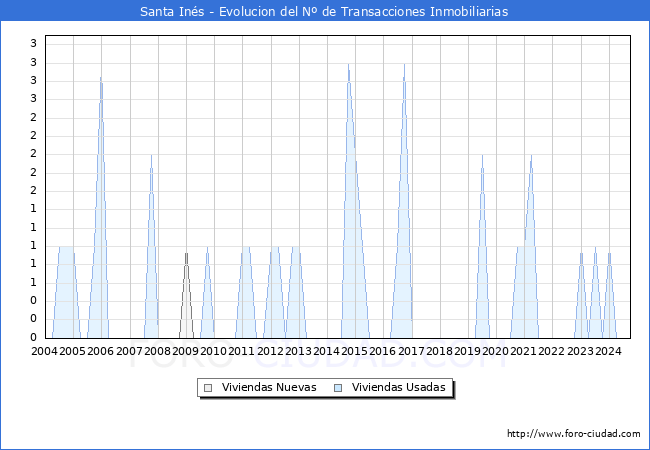The width and height of the screenshot is (650, 450).
Task: Select the 2017 x-axis label
Action: pos(411,351)
